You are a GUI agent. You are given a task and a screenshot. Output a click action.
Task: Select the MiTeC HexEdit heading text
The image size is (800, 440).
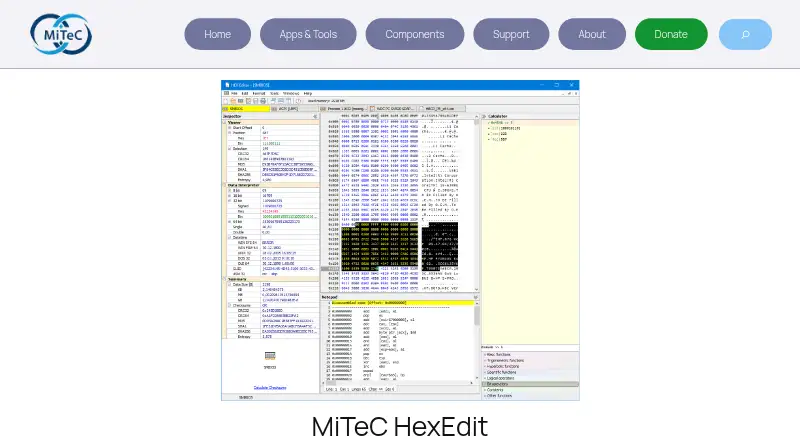pos(399,427)
